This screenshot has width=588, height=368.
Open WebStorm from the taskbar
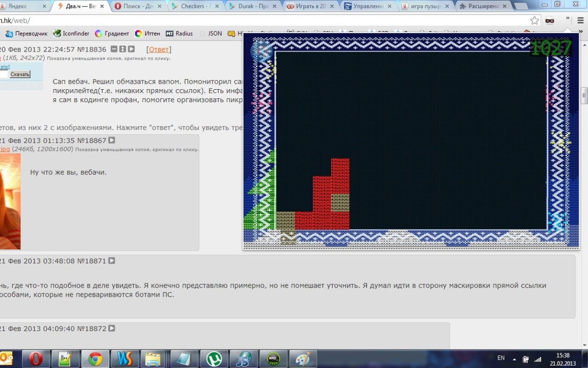point(125,359)
